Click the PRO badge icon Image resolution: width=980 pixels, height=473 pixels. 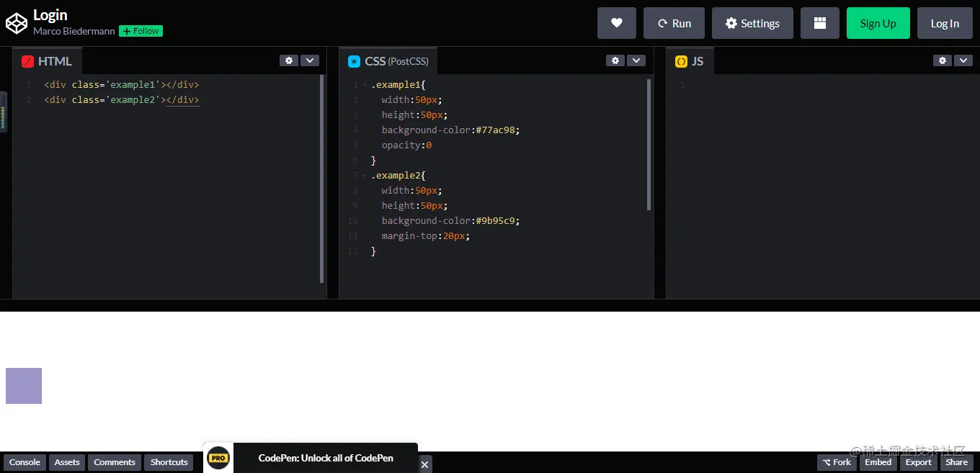point(218,458)
